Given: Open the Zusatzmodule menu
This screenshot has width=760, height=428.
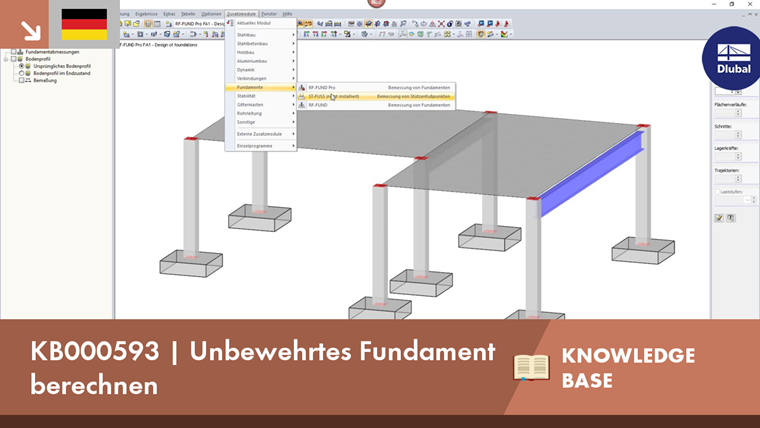Looking at the screenshot, I should click(x=241, y=14).
